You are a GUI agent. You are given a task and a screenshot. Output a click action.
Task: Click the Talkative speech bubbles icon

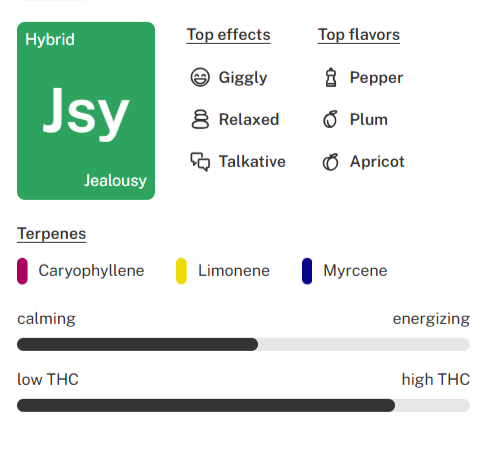pos(200,162)
